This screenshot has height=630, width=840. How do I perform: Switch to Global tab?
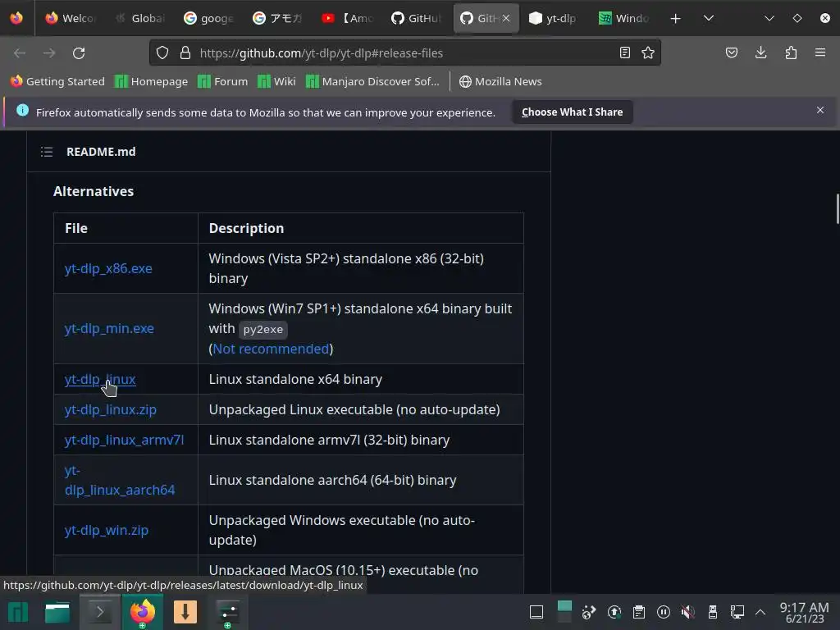pos(139,18)
